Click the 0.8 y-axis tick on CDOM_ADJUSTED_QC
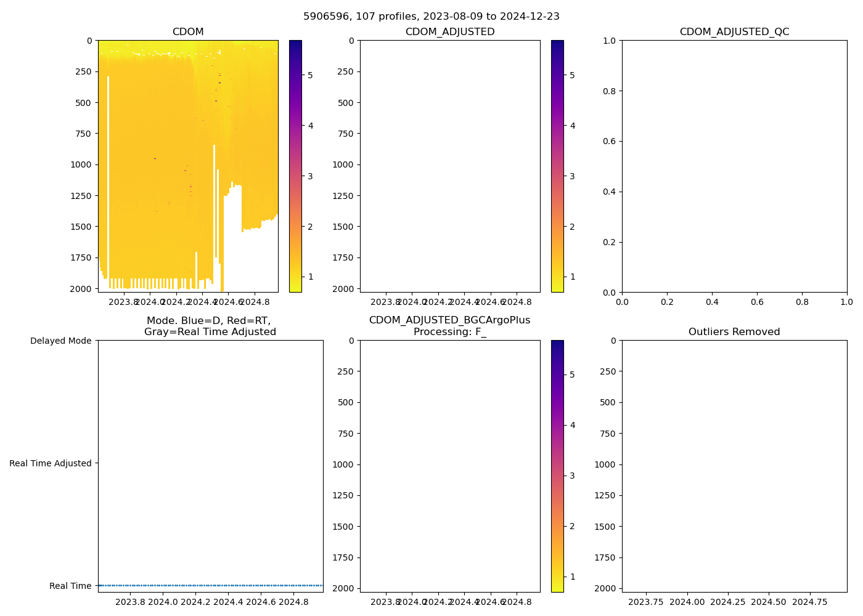This screenshot has height=616, width=863. click(610, 91)
